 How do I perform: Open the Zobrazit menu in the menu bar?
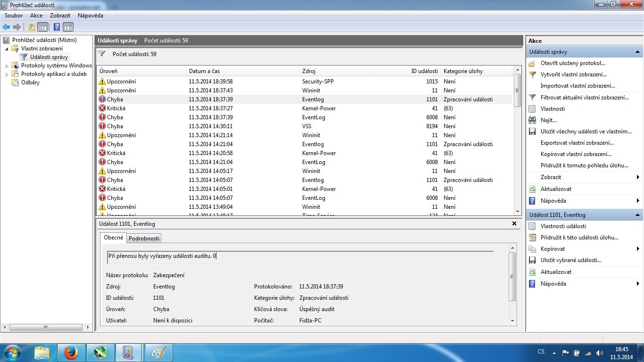[x=60, y=16]
